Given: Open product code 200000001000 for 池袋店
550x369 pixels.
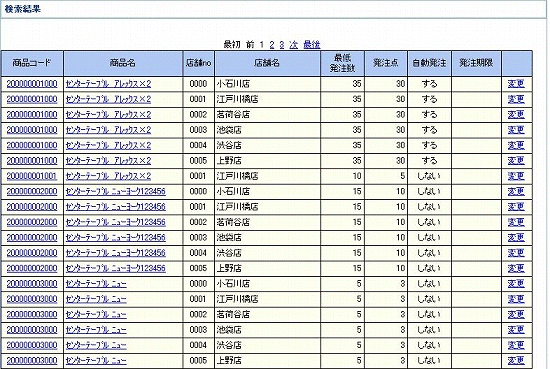Looking at the screenshot, I should pos(32,130).
